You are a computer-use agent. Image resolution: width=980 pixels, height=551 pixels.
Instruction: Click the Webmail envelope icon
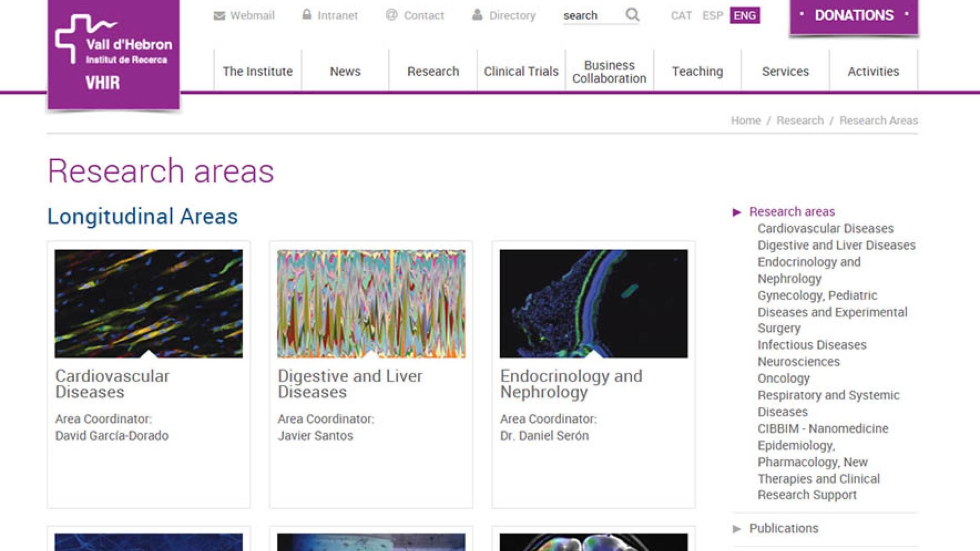click(219, 15)
